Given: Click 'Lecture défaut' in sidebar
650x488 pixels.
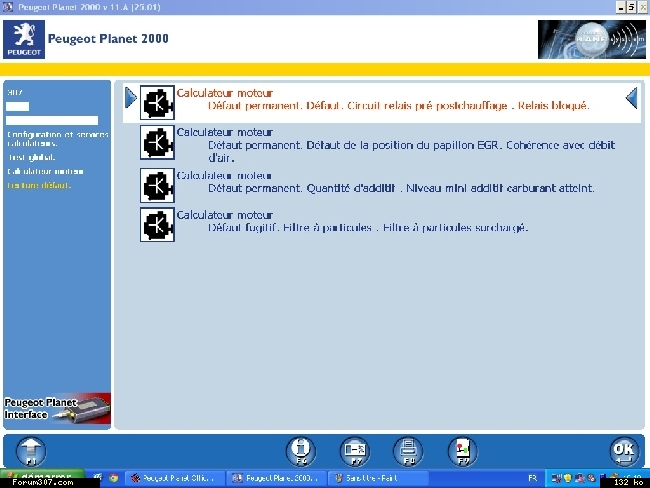Looking at the screenshot, I should [x=39, y=185].
